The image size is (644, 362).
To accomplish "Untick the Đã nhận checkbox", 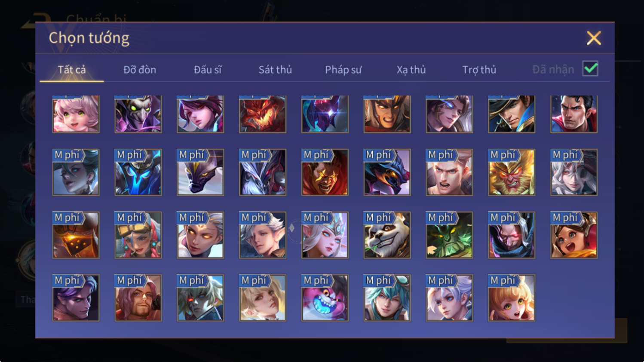I will 590,68.
